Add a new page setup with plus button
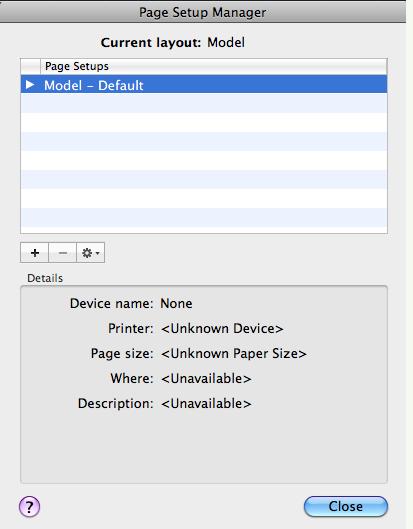 (34, 252)
